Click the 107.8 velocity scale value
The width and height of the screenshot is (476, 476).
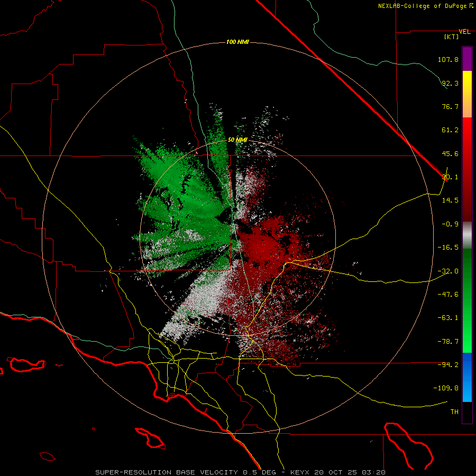pyautogui.click(x=448, y=59)
